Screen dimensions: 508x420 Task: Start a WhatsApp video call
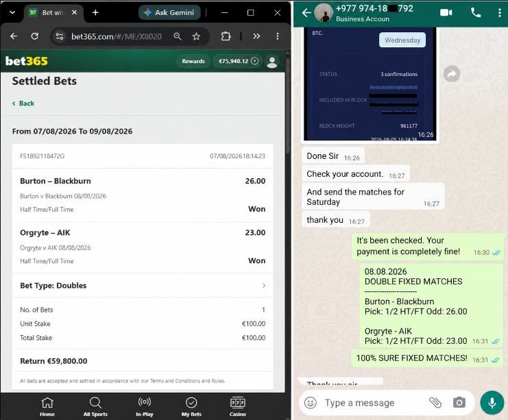(x=446, y=12)
